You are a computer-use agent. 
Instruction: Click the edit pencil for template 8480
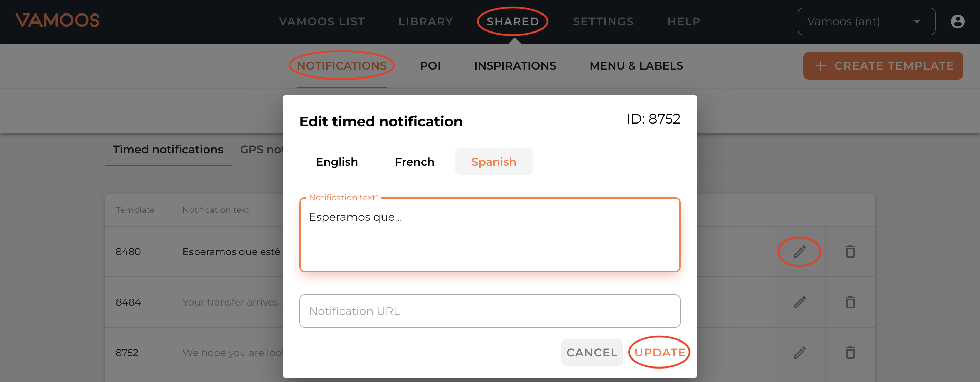(799, 251)
